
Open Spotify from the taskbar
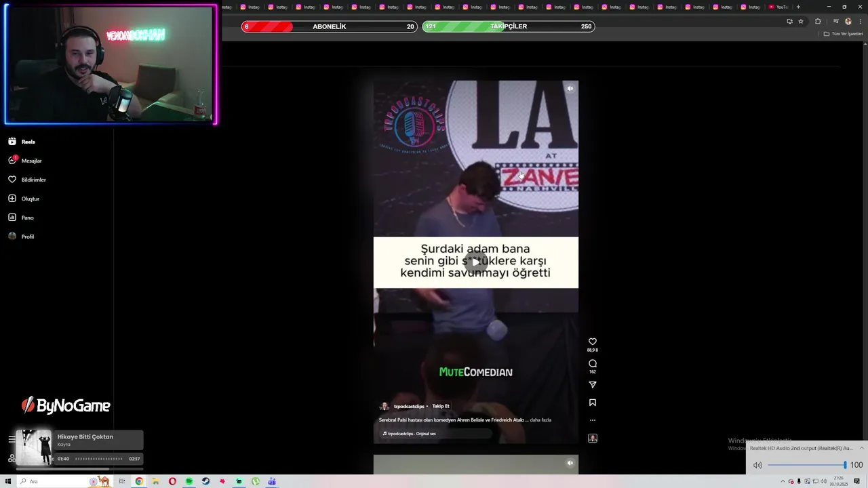pyautogui.click(x=189, y=481)
